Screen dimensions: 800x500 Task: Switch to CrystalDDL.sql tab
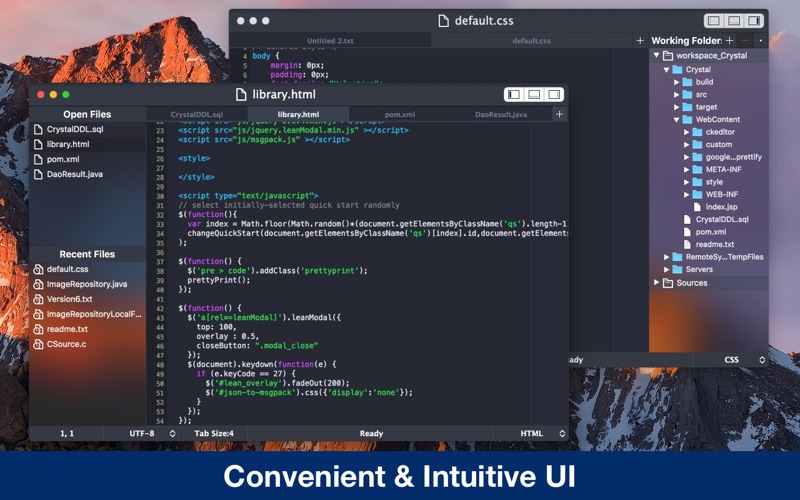(197, 114)
